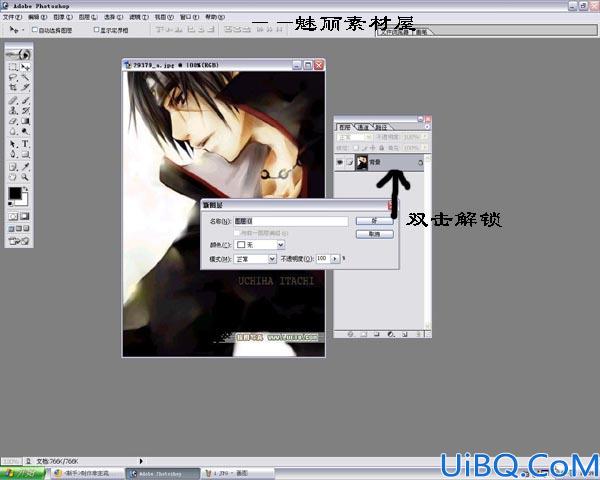This screenshot has width=600, height=480.
Task: Open Layers palette flyout menu arrow
Action: pyautogui.click(x=427, y=127)
